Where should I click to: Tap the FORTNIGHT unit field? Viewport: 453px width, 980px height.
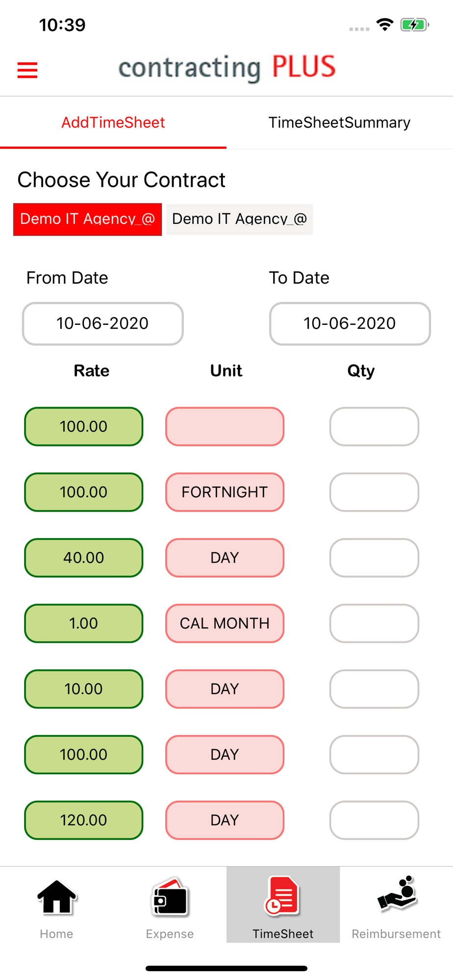(x=225, y=492)
